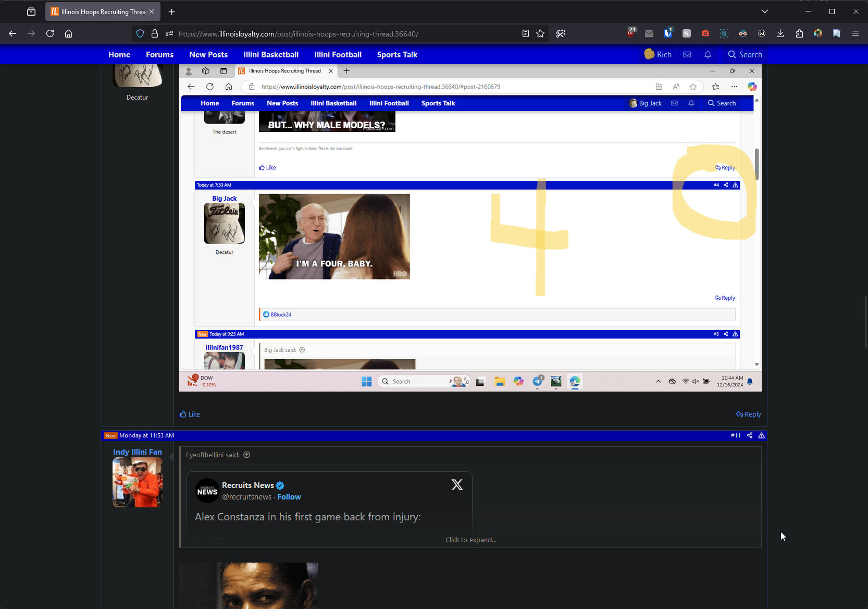The width and height of the screenshot is (868, 609).
Task: Open the @recruitsnews handle link
Action: click(x=246, y=497)
